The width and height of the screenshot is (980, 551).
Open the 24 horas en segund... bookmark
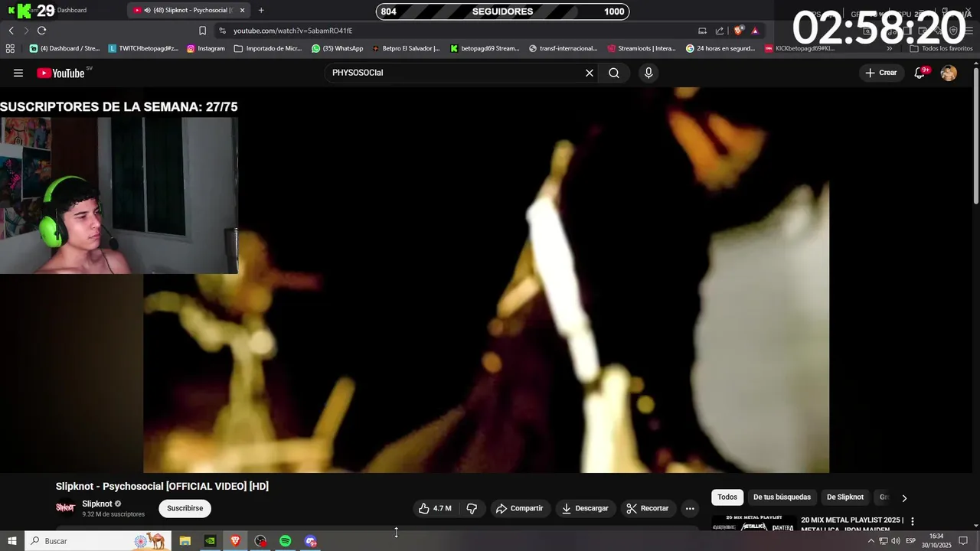point(720,48)
